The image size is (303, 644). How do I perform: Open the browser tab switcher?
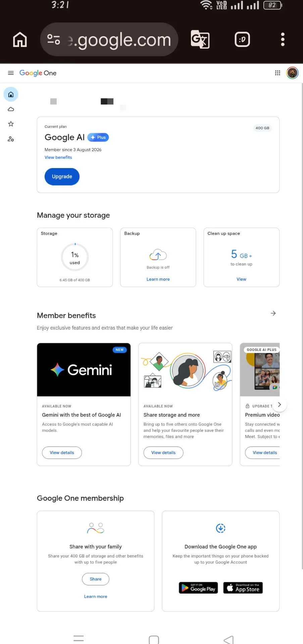coord(242,40)
